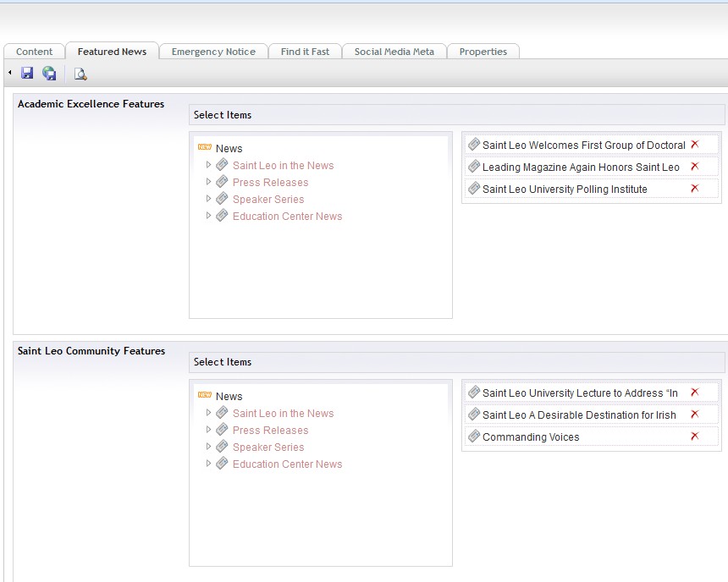Viewport: 728px width, 582px height.
Task: Expand Education Center News in Community Features tree
Action: 208,464
